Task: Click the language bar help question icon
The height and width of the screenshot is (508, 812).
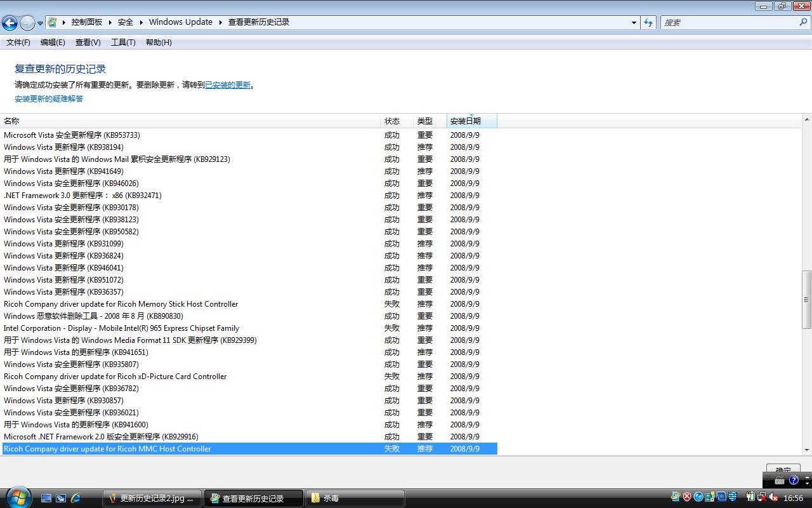Action: pos(794,481)
